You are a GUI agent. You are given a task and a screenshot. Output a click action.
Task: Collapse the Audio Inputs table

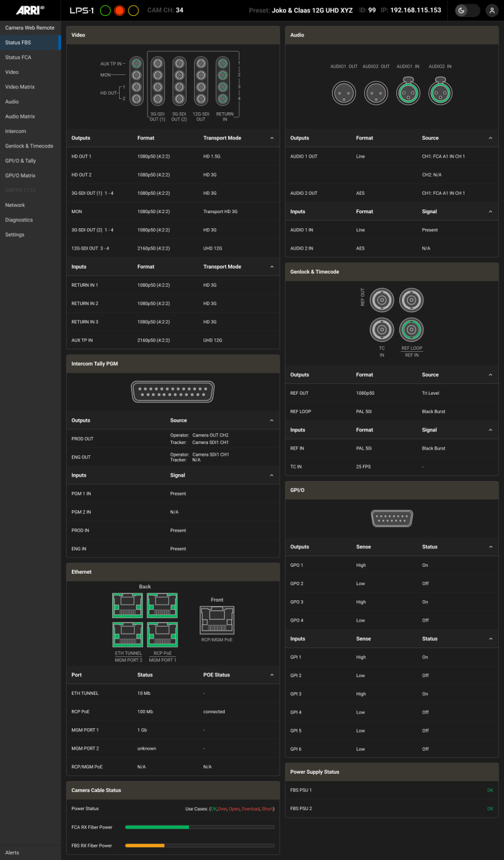click(491, 212)
